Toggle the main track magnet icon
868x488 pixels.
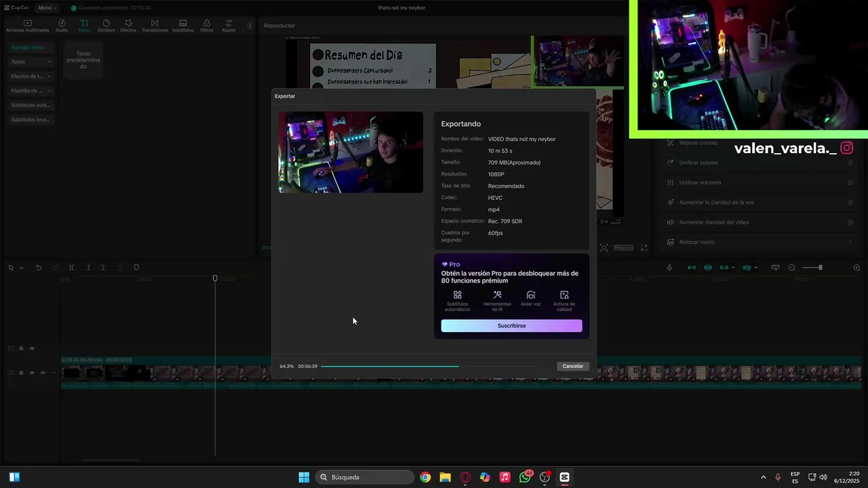pos(692,268)
